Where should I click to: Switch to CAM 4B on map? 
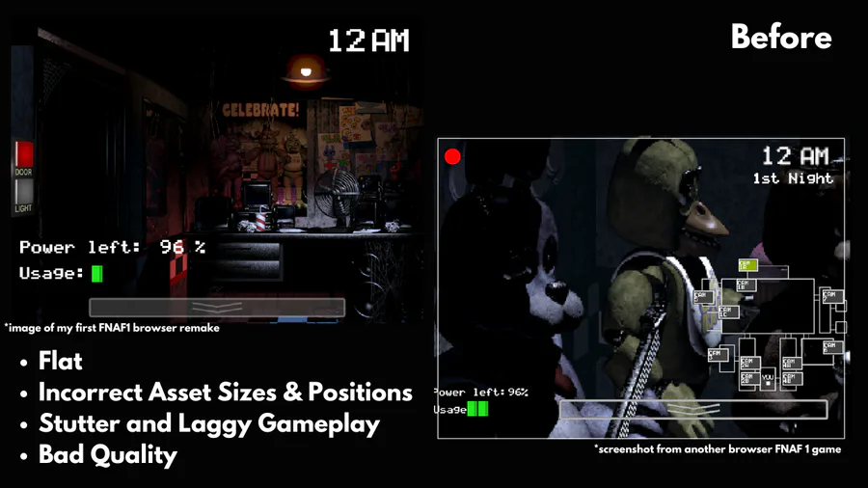tap(792, 379)
